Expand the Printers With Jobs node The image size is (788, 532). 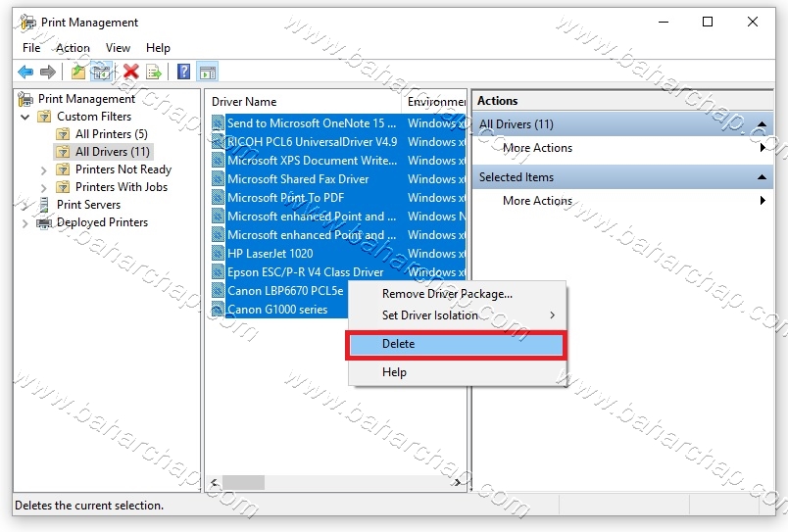[x=44, y=188]
